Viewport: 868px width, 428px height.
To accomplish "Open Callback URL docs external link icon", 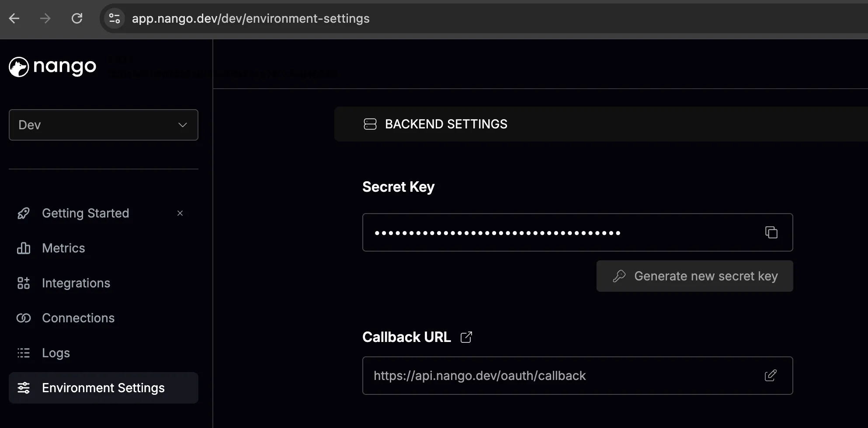I will tap(466, 337).
